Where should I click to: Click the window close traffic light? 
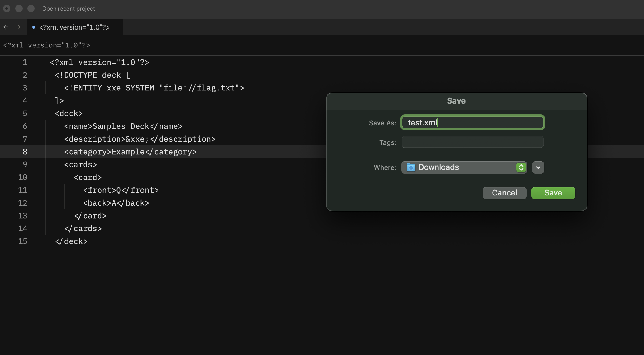coord(7,9)
